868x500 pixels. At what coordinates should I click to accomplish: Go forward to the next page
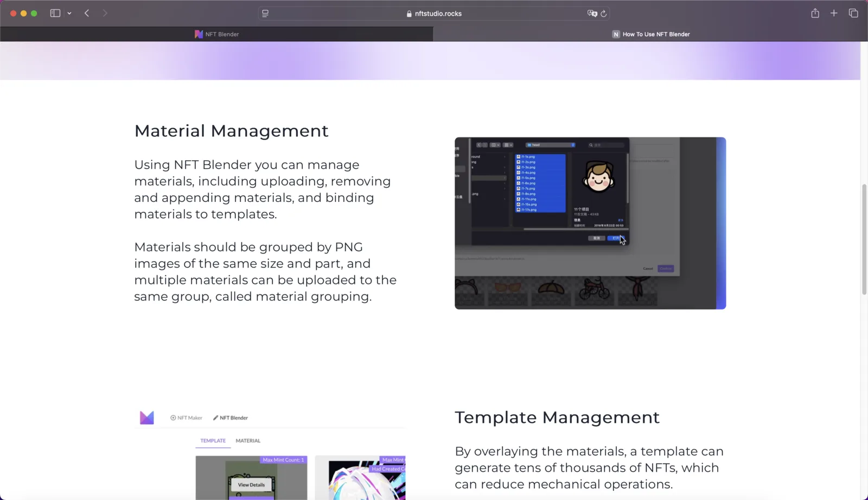coord(105,13)
